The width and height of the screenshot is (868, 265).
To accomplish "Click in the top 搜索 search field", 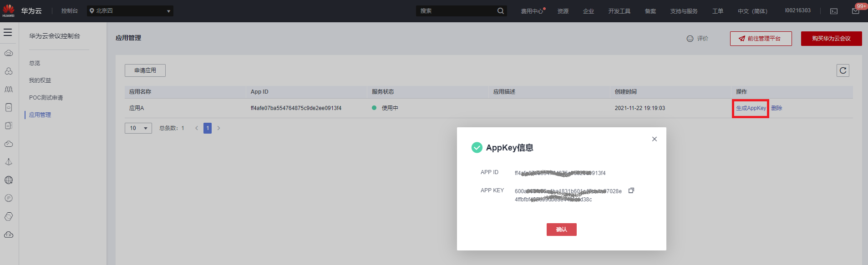I will click(x=456, y=11).
